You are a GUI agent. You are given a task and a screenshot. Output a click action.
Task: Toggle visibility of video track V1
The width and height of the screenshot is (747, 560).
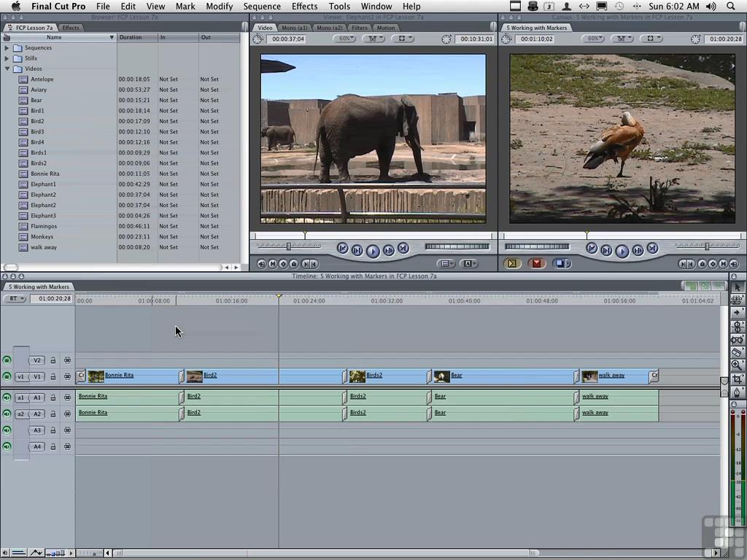tap(7, 377)
